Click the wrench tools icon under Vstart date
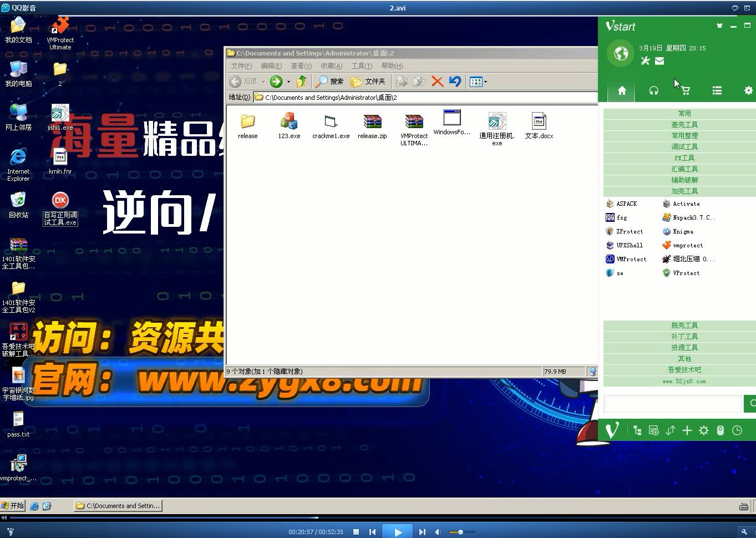The width and height of the screenshot is (756, 538). tap(645, 61)
